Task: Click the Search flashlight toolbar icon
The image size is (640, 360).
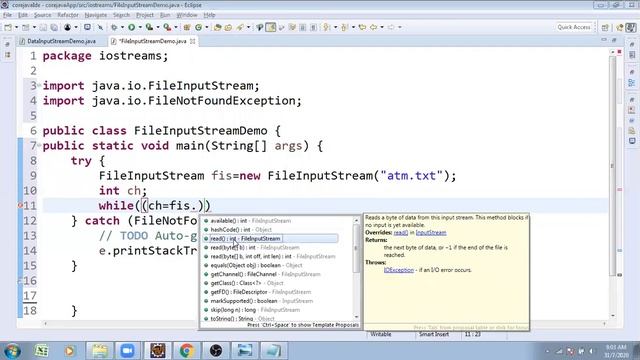Action: click(240, 27)
